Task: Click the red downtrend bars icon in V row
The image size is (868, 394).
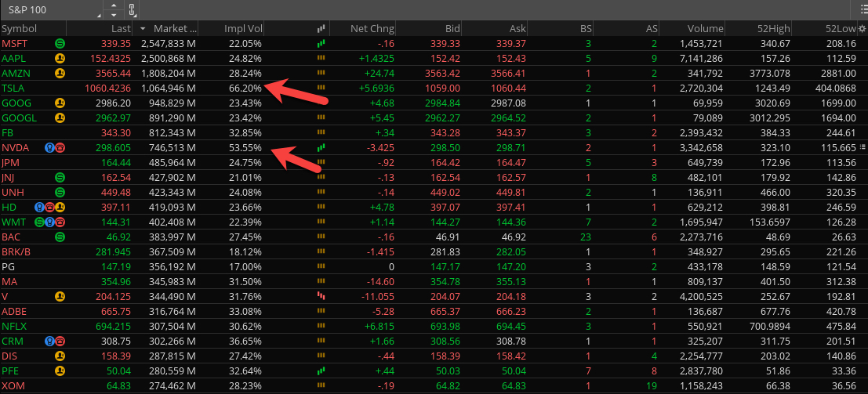Action: pos(320,296)
